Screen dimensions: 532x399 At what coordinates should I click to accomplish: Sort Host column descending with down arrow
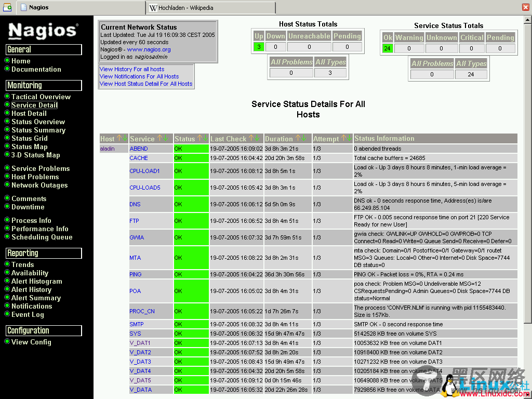[125, 138]
